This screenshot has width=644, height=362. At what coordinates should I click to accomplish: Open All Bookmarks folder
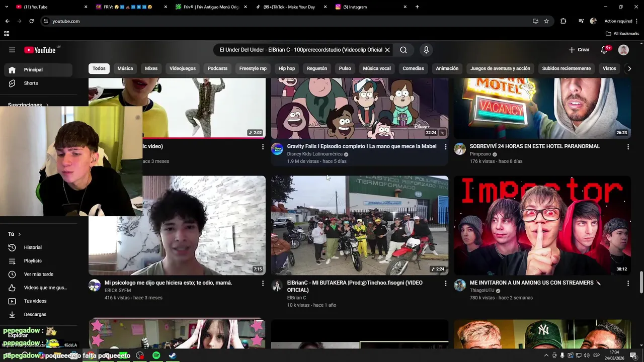click(622, 34)
